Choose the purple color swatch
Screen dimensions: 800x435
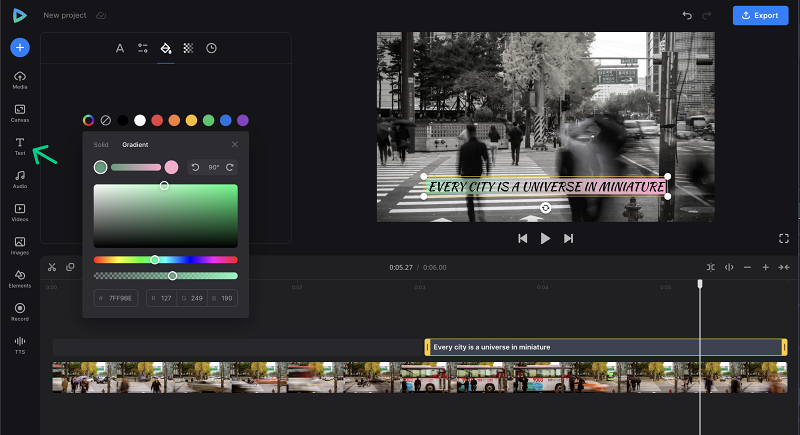click(243, 120)
